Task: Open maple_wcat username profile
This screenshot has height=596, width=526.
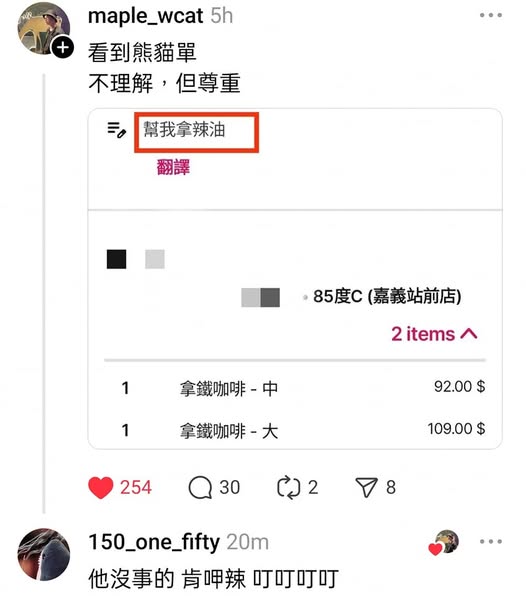Action: tap(146, 16)
